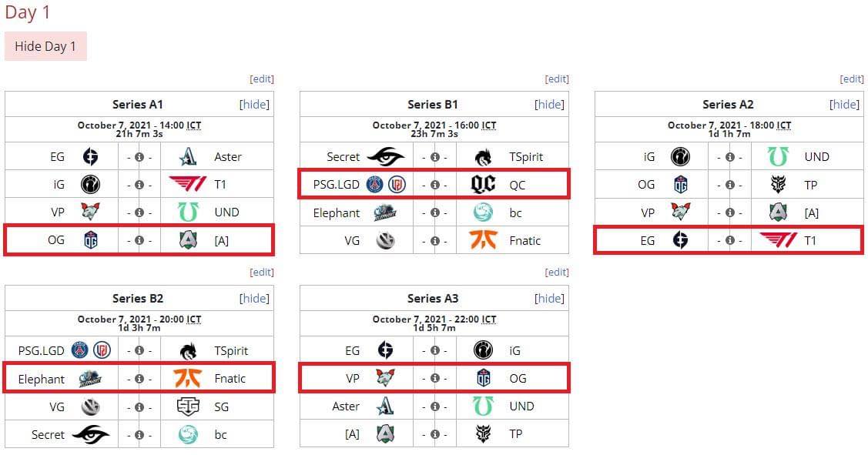
Task: Collapse Series B2 using hide
Action: [x=254, y=299]
